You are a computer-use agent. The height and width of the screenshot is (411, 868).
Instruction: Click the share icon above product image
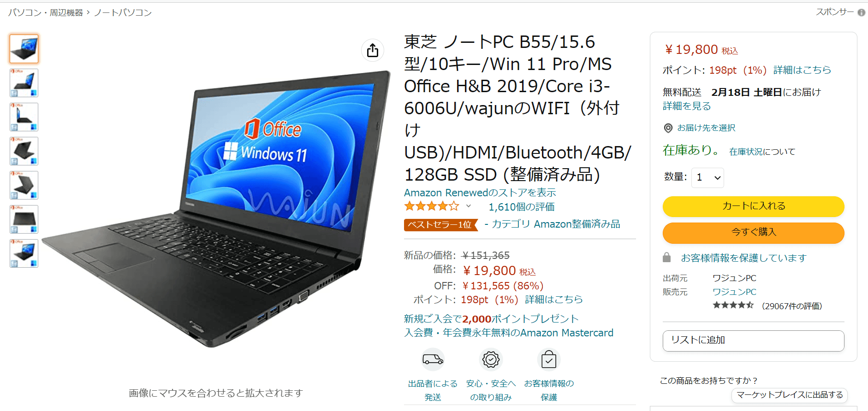pos(373,50)
